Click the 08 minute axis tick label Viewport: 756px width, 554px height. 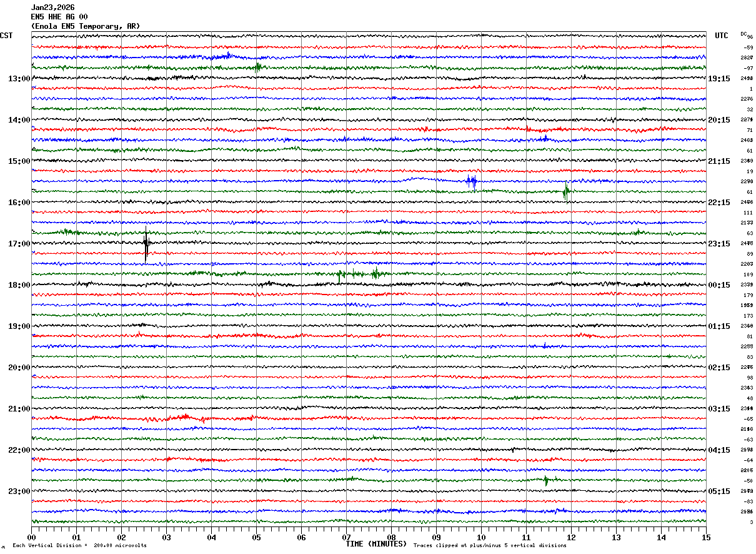(391, 537)
